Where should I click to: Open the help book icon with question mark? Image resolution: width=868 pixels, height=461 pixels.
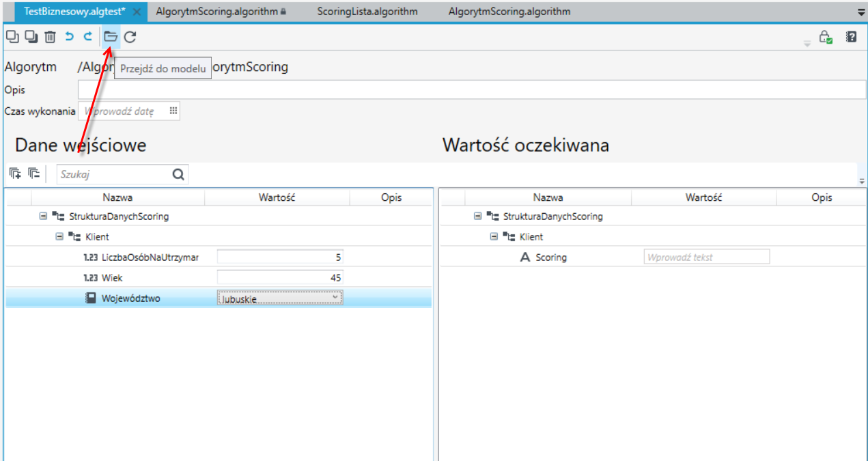click(851, 37)
